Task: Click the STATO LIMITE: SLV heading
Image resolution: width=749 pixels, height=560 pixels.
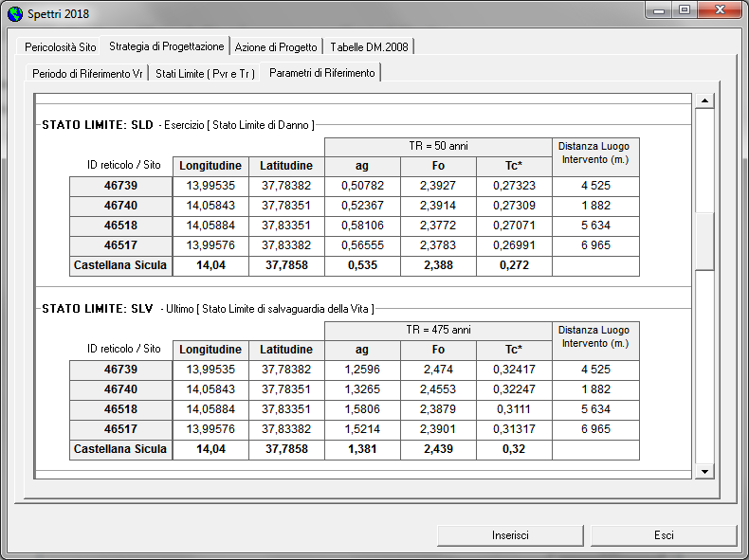Action: 98,309
